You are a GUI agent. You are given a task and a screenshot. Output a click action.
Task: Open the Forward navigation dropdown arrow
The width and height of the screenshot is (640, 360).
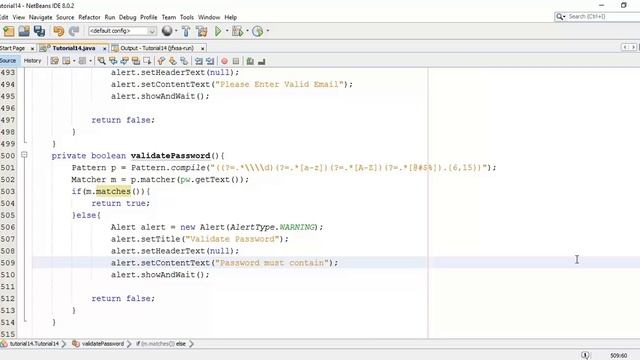point(90,61)
